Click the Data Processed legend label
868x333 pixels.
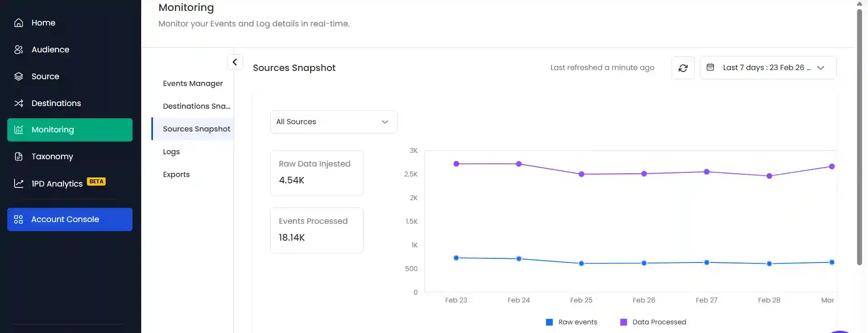659,322
